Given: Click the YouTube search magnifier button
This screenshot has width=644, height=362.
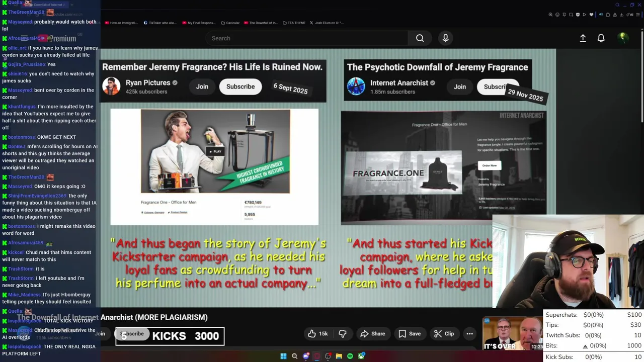Looking at the screenshot, I should click(x=420, y=38).
